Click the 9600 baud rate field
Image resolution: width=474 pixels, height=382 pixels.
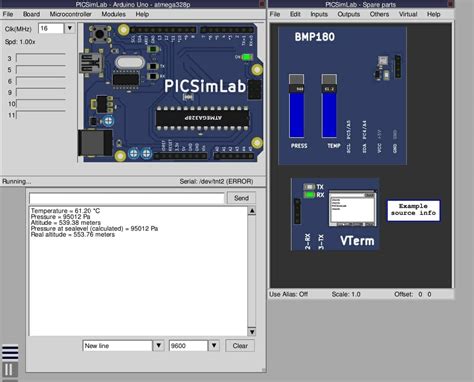188,346
